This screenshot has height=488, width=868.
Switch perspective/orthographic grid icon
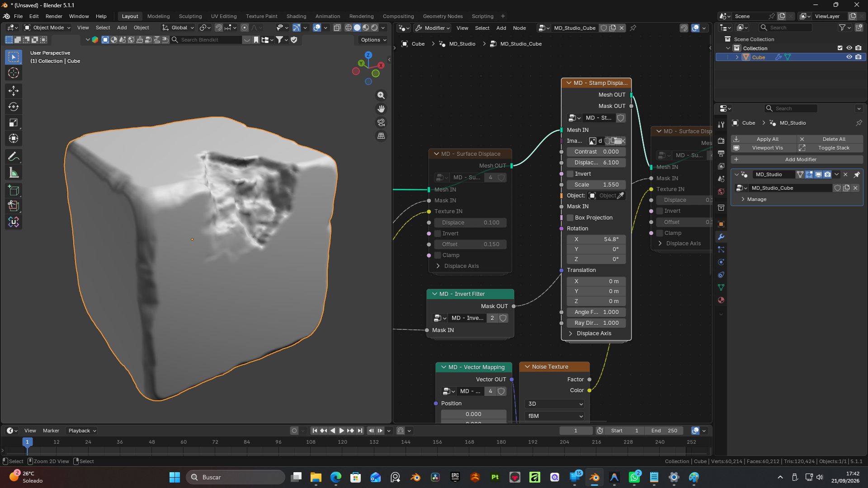pyautogui.click(x=381, y=136)
